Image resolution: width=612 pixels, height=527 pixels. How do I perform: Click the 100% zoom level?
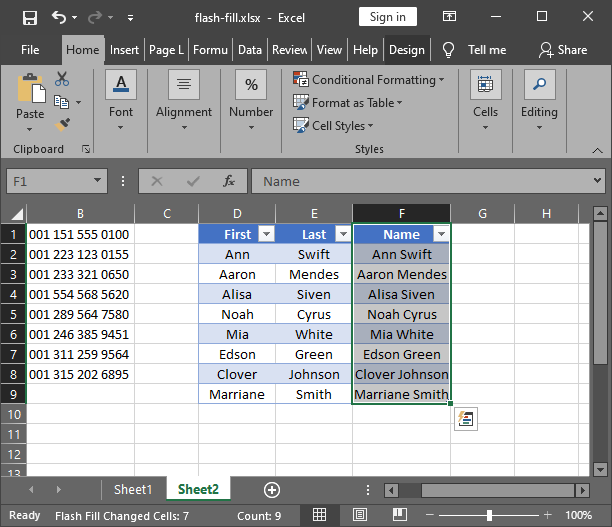point(579,515)
